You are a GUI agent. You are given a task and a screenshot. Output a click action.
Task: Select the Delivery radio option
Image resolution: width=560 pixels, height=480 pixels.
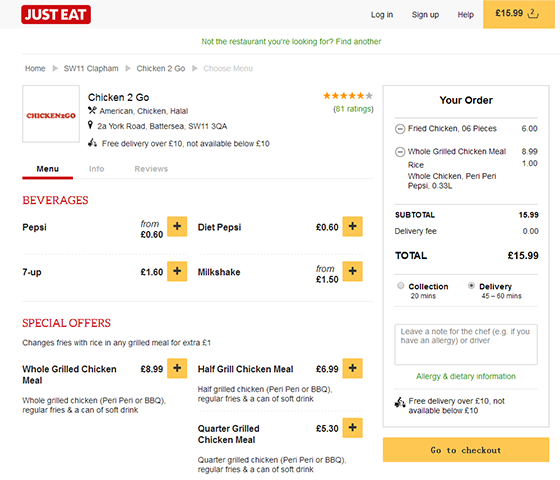click(471, 286)
